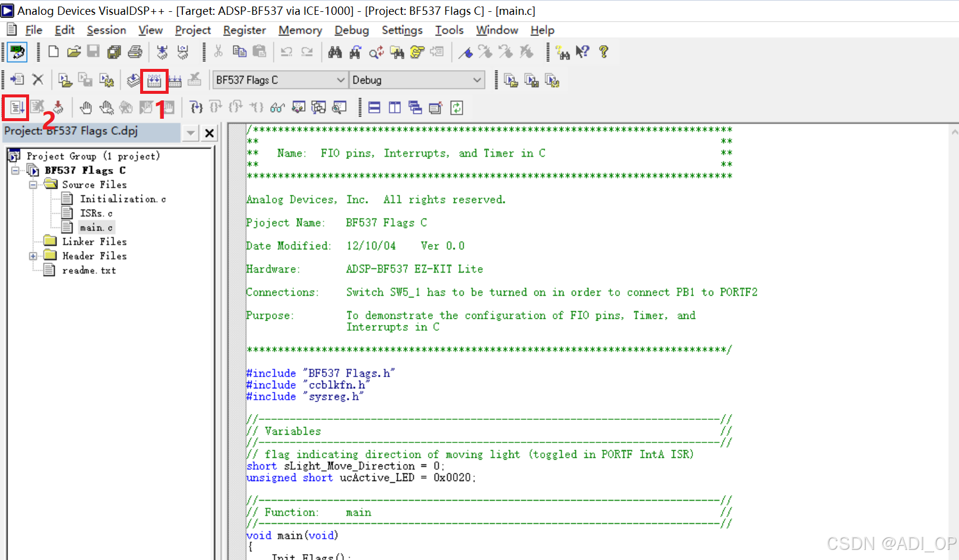Viewport: 959px width, 560px height.
Task: Select the Linker Files folder
Action: (x=94, y=242)
